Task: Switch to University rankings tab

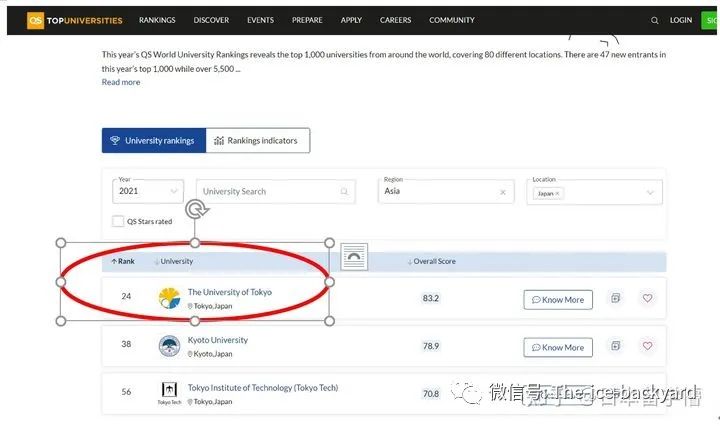Action: tap(154, 140)
